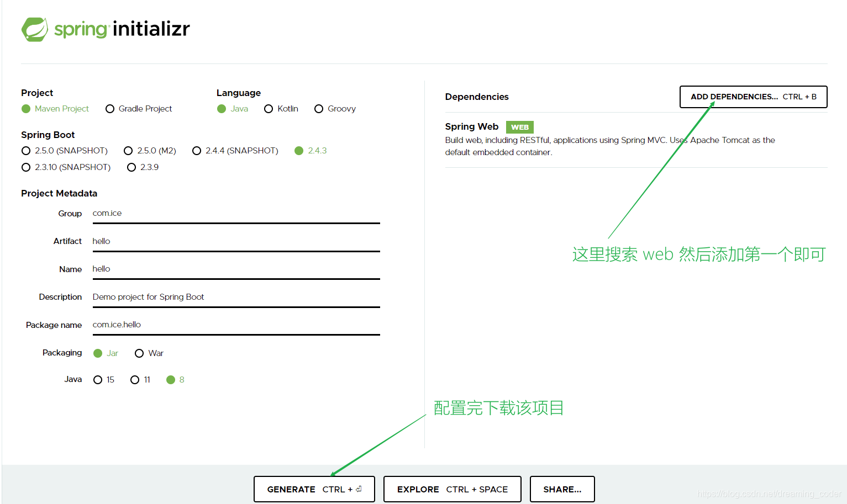847x504 pixels.
Task: Click the Project Metadata heading
Action: coord(59,193)
